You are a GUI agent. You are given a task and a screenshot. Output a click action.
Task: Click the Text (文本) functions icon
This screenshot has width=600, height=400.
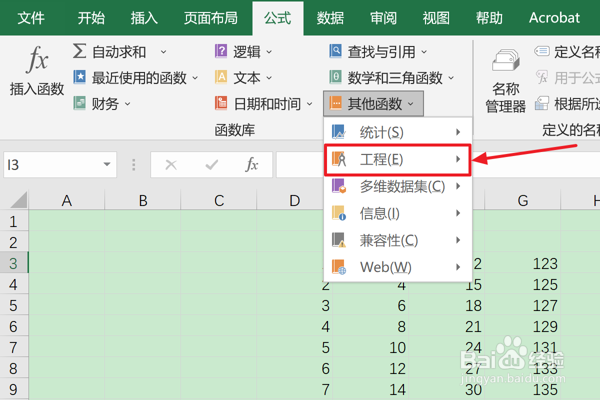tap(221, 77)
